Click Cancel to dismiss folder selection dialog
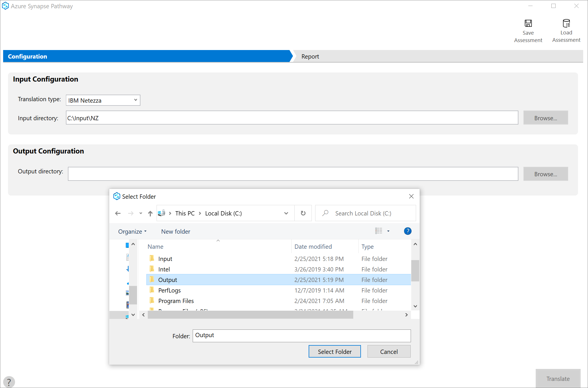The image size is (588, 388). point(388,351)
